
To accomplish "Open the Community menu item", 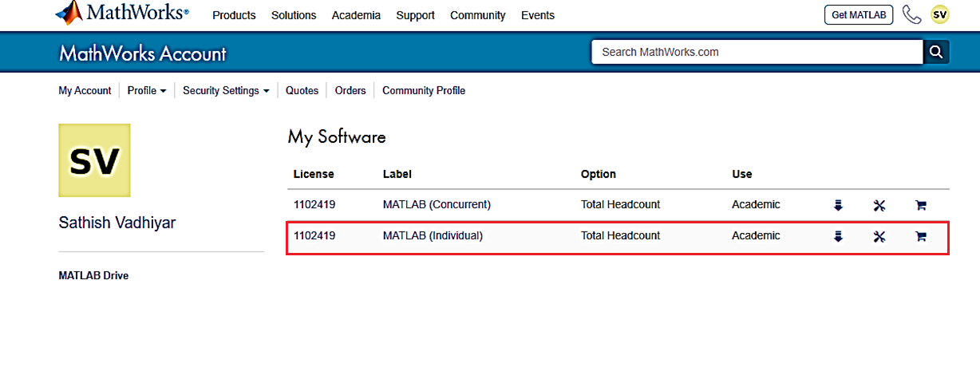I will 477,15.
